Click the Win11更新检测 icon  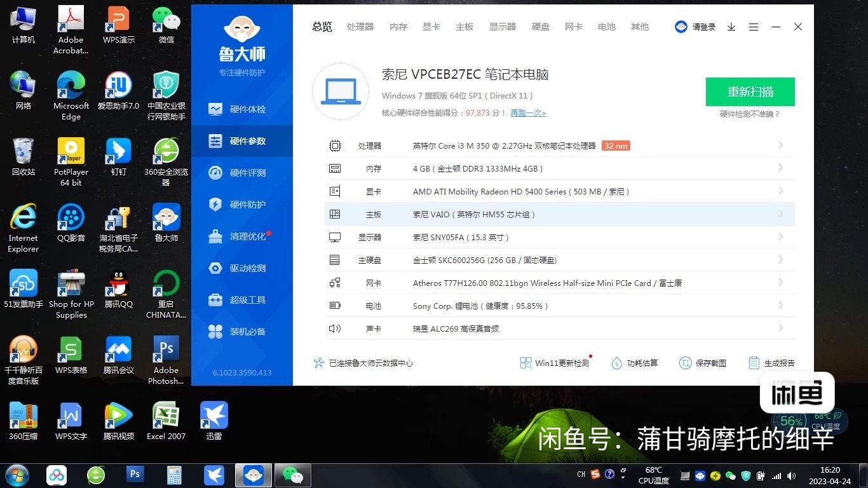click(x=526, y=363)
